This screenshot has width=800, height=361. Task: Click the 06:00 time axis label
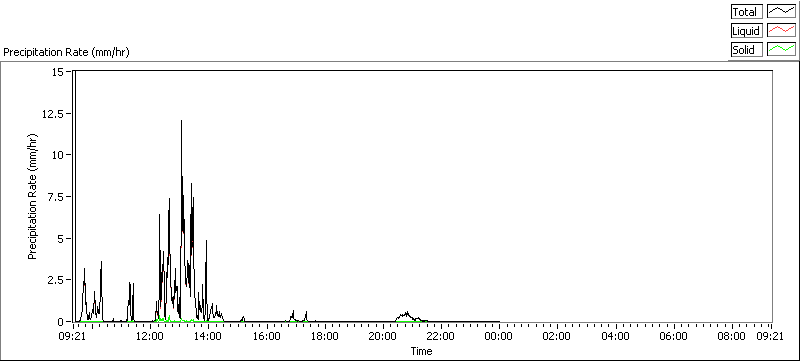[x=673, y=336]
